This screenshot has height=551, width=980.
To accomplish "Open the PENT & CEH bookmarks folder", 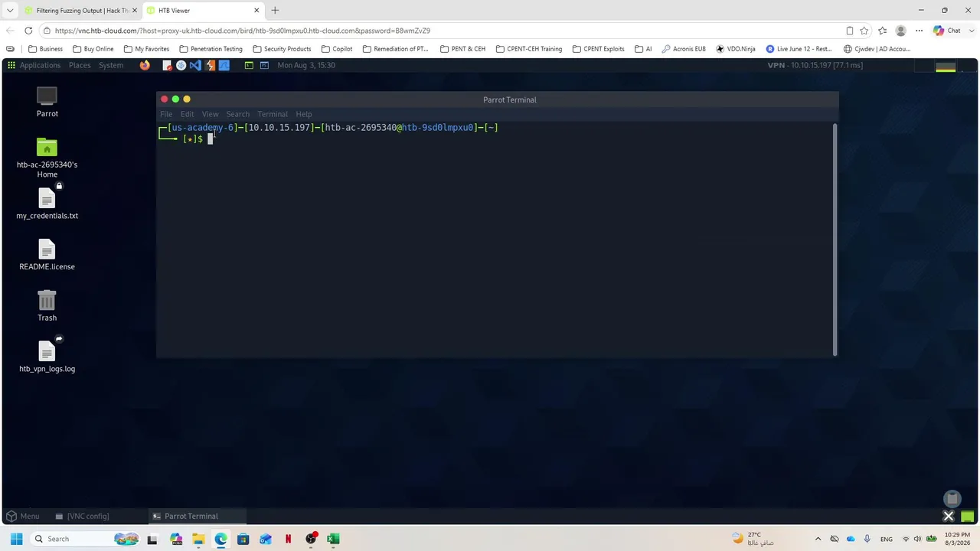I will click(462, 49).
